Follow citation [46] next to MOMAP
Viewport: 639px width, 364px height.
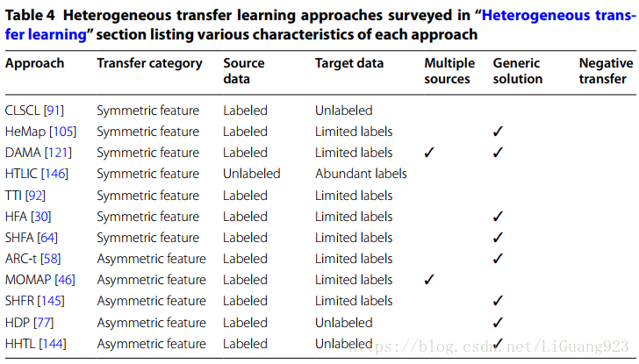point(65,280)
